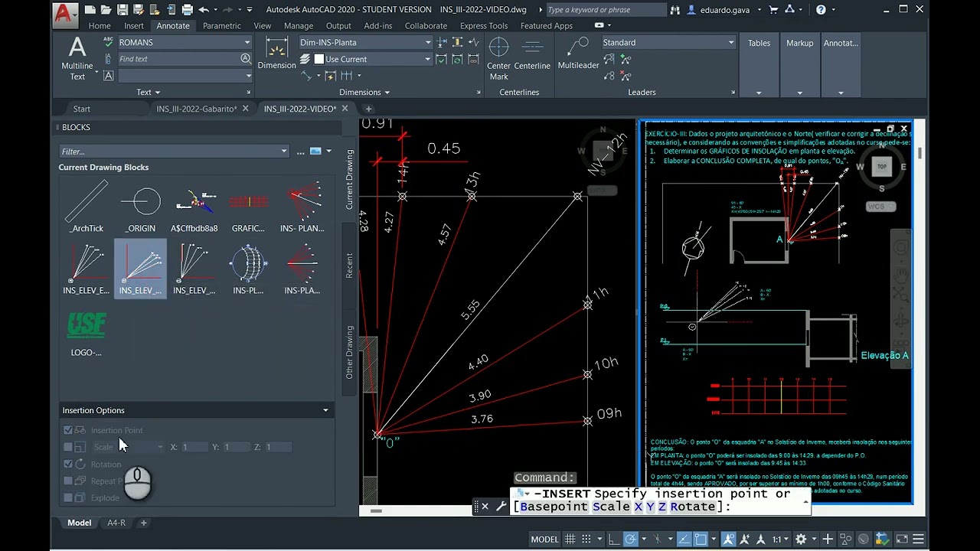Click the Undo arrow icon

tap(204, 10)
